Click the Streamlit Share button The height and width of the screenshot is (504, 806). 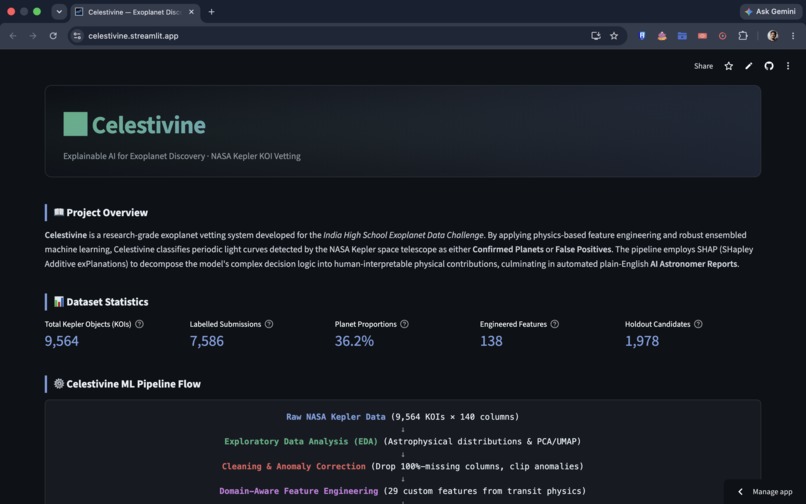703,66
